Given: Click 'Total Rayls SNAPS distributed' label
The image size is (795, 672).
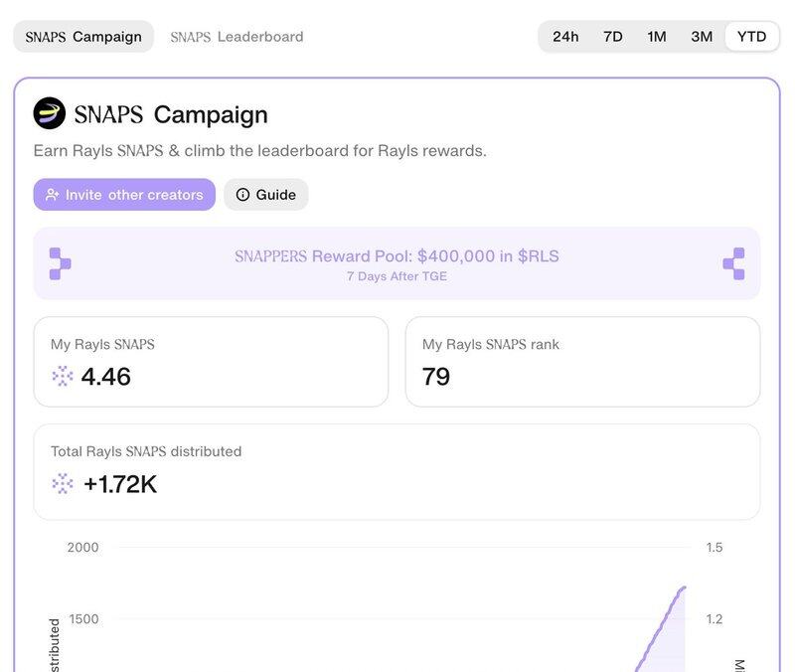Looking at the screenshot, I should pyautogui.click(x=146, y=451).
